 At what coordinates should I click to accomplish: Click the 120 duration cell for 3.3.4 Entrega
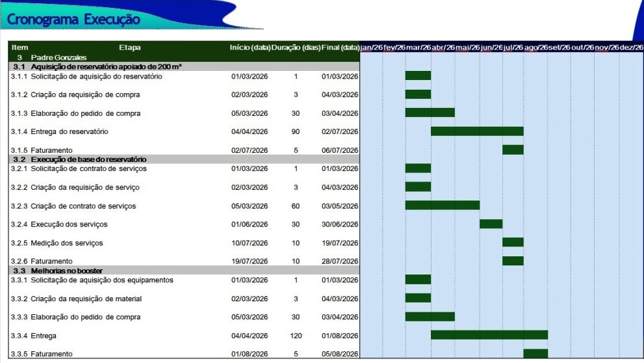296,336
